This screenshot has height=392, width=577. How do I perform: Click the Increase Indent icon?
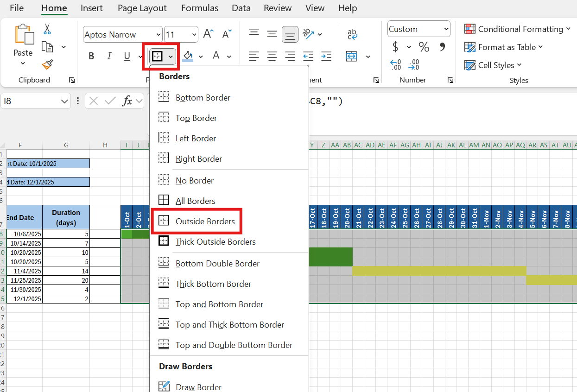(x=326, y=57)
